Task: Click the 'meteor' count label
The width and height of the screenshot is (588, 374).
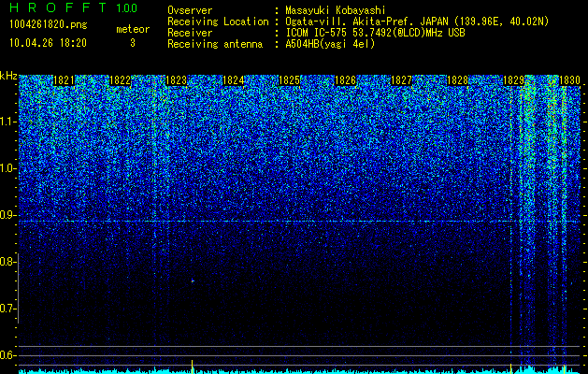Action: tap(133, 29)
